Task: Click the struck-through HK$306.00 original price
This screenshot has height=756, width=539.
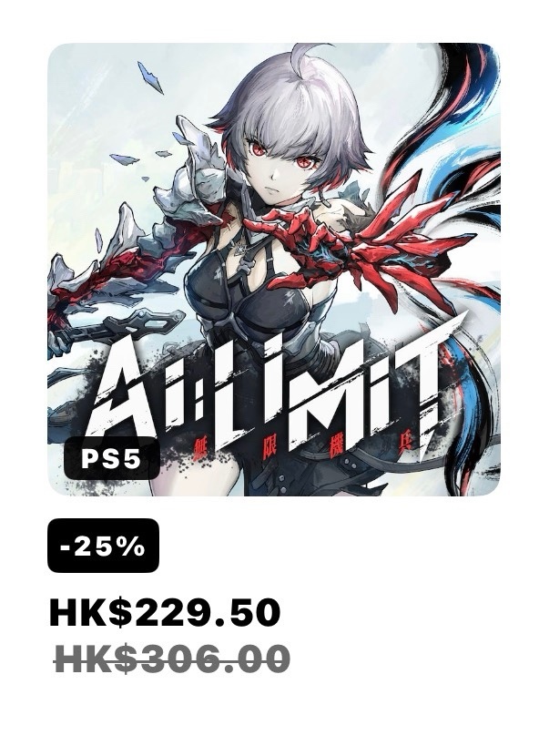Action: [172, 659]
